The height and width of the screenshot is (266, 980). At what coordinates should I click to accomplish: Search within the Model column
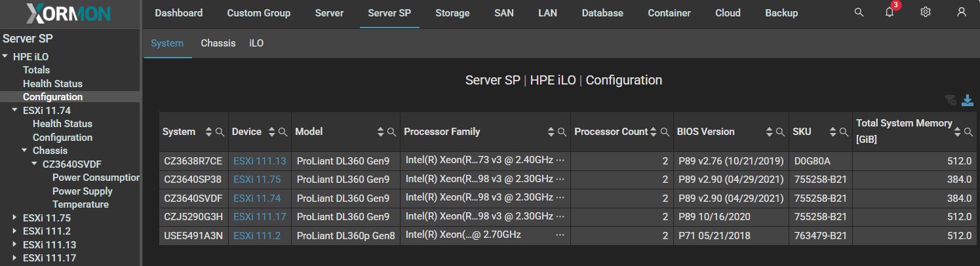coord(391,132)
